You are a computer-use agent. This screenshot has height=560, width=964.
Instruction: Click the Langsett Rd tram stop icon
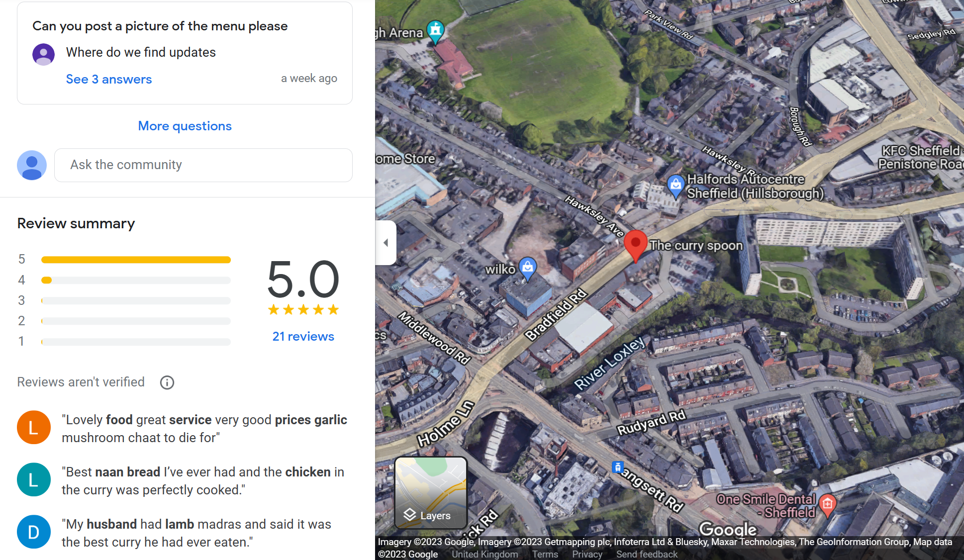pyautogui.click(x=617, y=467)
